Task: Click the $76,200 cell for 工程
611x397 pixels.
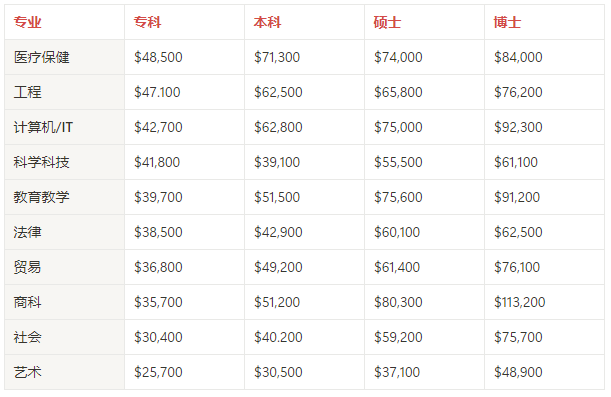Action: [518, 92]
